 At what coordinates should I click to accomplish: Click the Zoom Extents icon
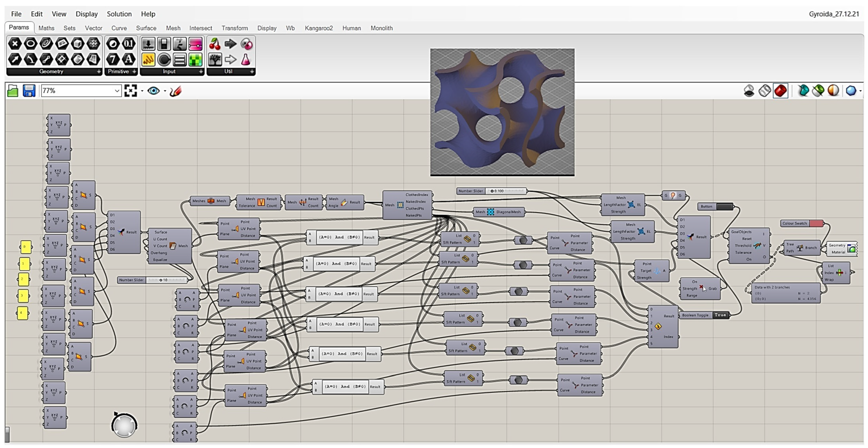pos(130,91)
